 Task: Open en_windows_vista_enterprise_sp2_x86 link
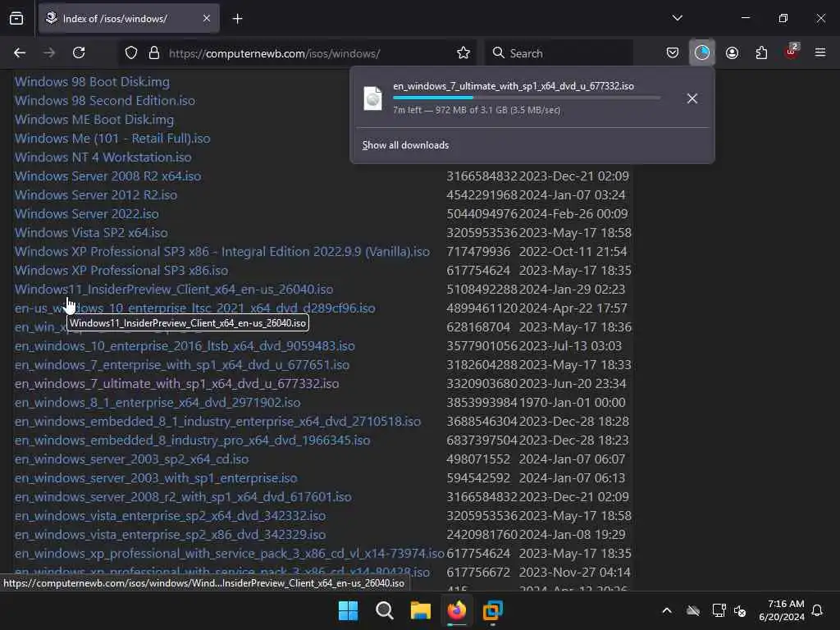pos(170,535)
